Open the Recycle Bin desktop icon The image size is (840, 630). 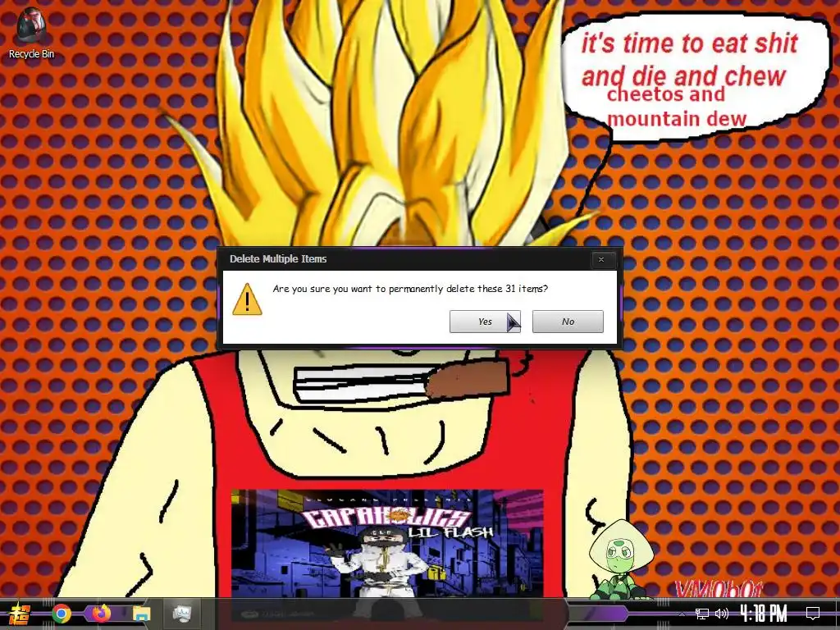[x=31, y=33]
